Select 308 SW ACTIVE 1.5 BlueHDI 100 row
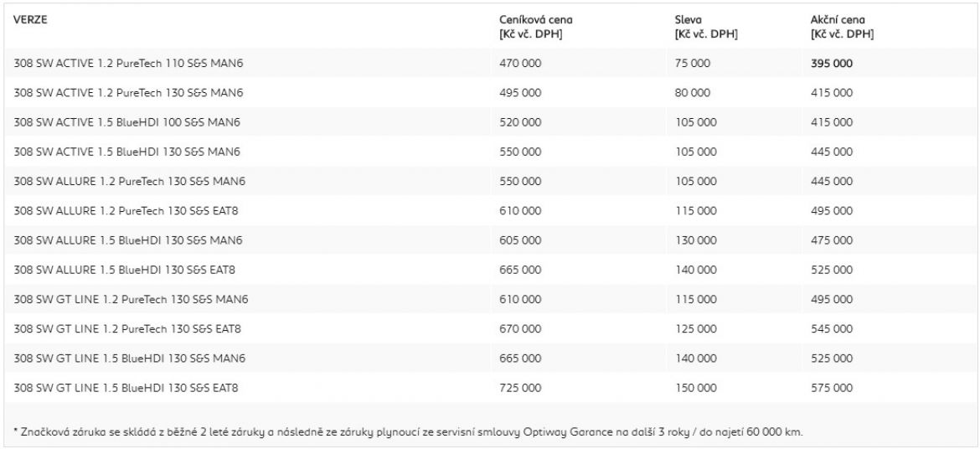This screenshot has width=980, height=449. (490, 122)
